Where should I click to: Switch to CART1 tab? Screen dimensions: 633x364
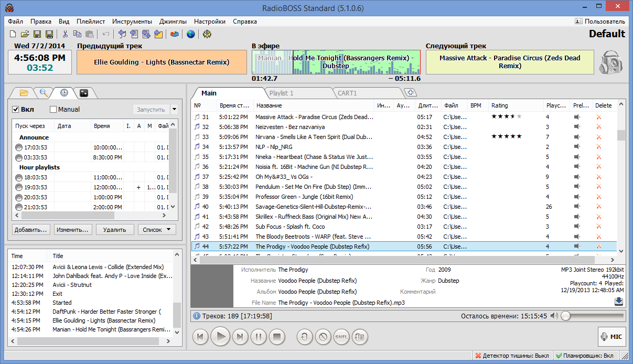347,93
